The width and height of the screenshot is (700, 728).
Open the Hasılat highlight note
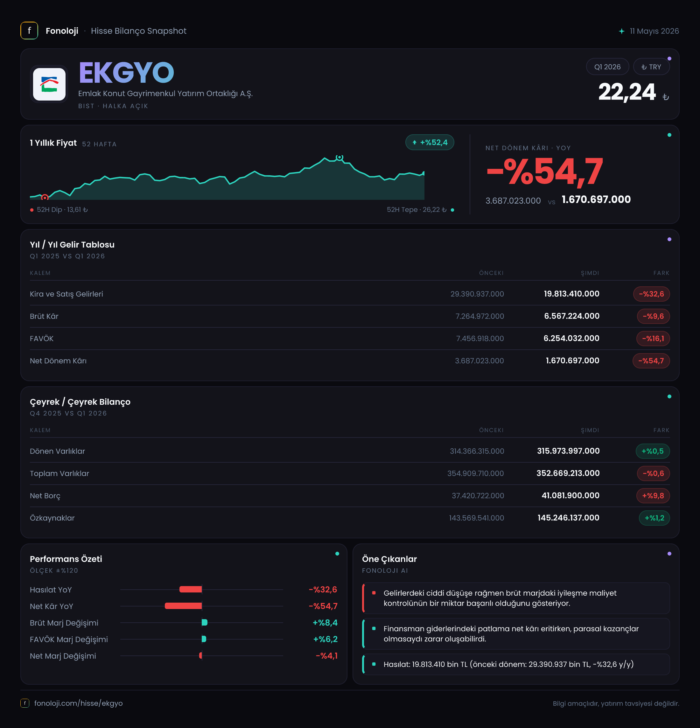[516, 664]
